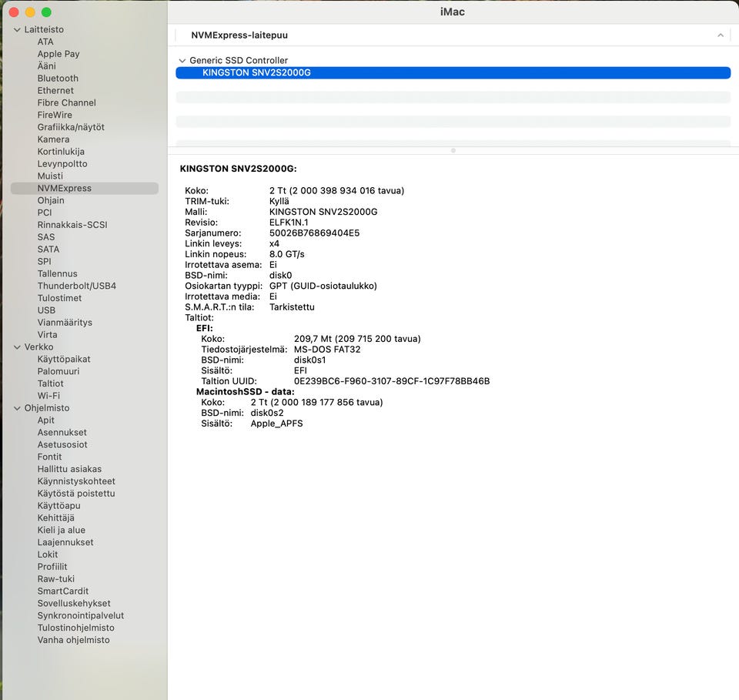Open Asennukset under Ohjelmisto
Image resolution: width=739 pixels, height=700 pixels.
62,433
